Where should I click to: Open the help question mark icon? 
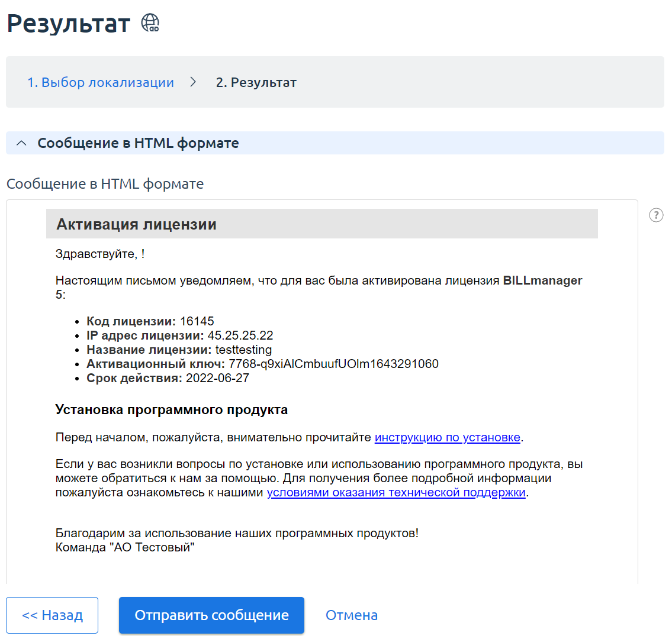(656, 215)
